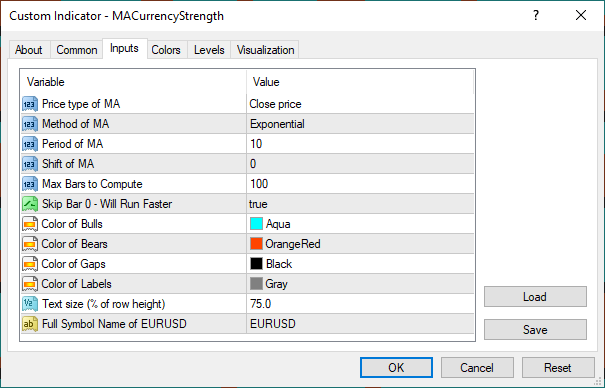Click the icon beside Method of MA

pyautogui.click(x=30, y=124)
